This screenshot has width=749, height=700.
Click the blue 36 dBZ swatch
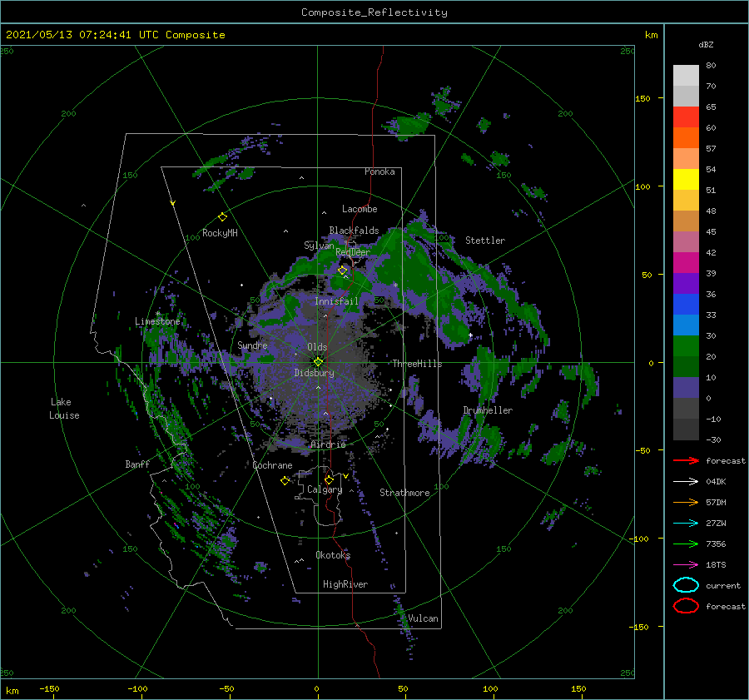tap(686, 304)
